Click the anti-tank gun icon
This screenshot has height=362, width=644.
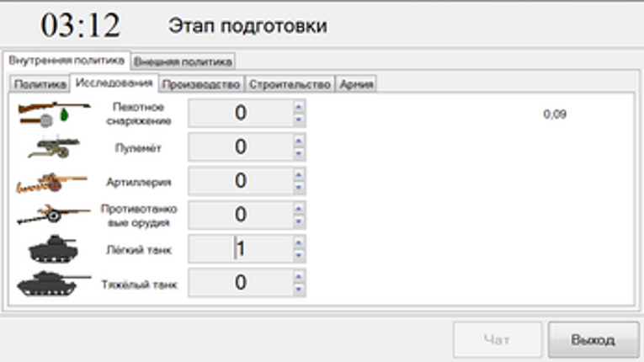[53, 215]
